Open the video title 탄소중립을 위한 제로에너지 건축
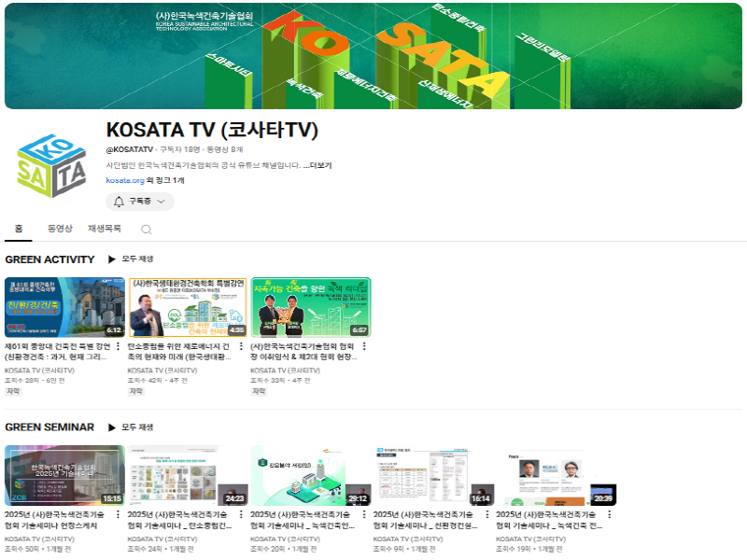This screenshot has width=747, height=560. pyautogui.click(x=179, y=352)
